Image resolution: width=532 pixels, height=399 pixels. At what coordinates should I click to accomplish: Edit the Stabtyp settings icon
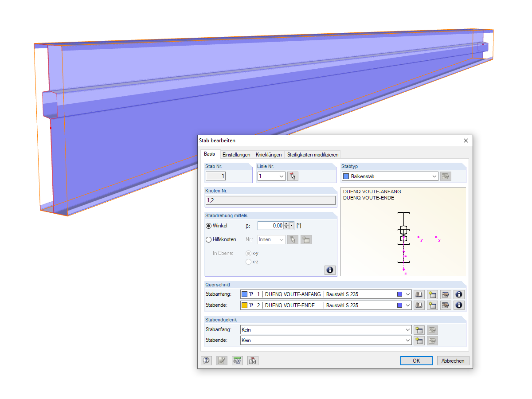point(446,176)
